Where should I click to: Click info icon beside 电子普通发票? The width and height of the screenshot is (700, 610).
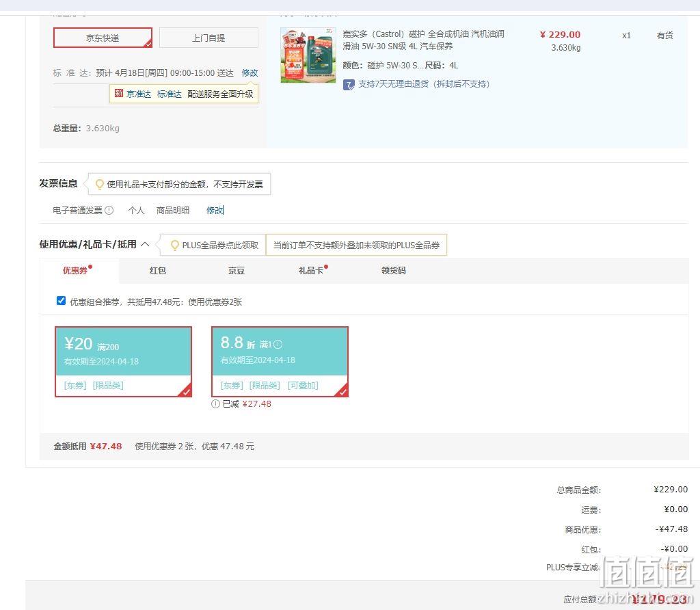coord(109,210)
